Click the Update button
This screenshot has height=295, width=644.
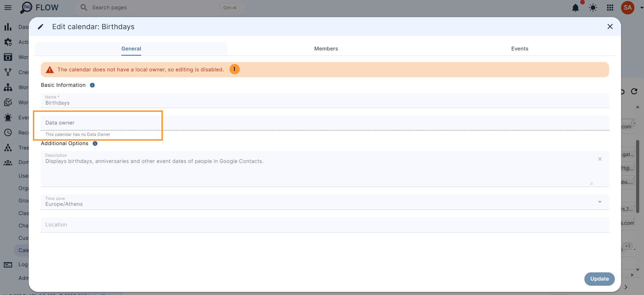click(x=599, y=279)
